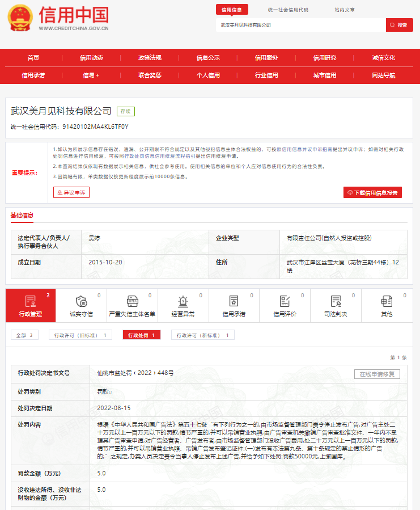Open the 经营异常 alarm icon tab
420x510 pixels.
(x=183, y=305)
